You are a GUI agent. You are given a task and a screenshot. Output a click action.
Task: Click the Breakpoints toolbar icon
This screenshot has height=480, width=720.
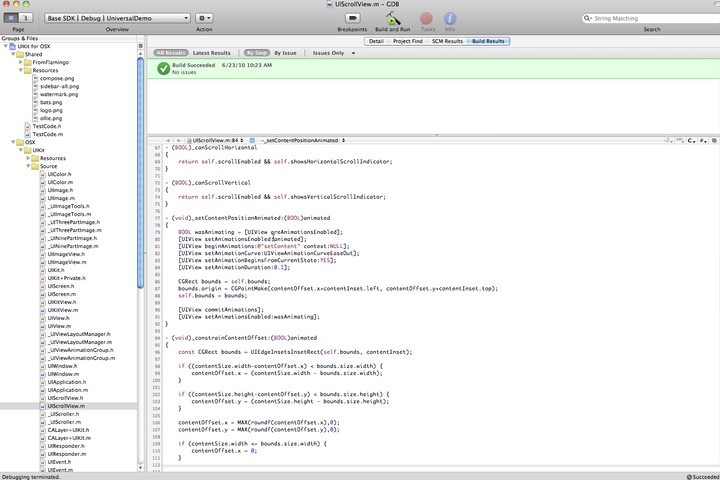352,18
